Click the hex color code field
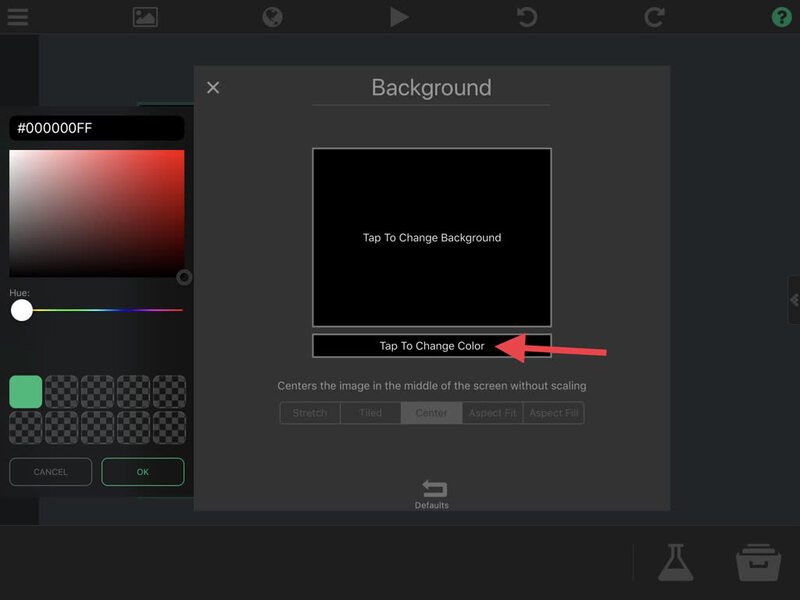 (x=96, y=128)
